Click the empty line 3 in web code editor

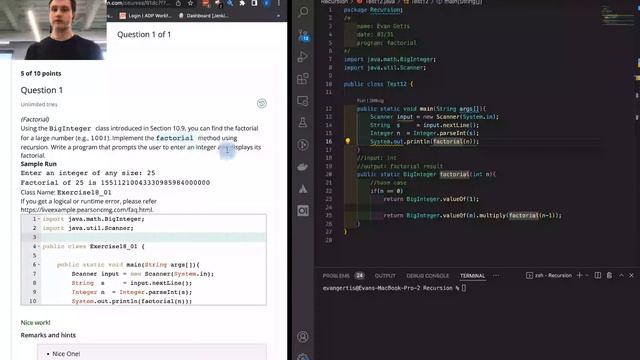[153, 237]
